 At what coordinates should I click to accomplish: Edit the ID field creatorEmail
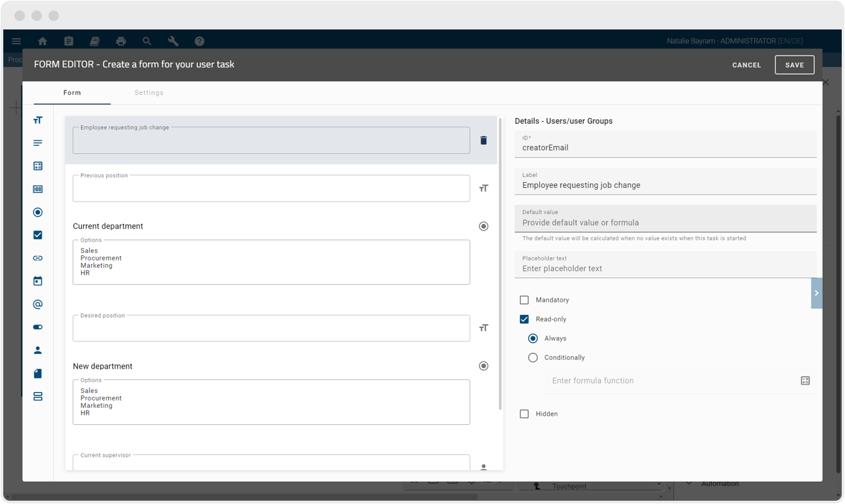click(x=666, y=144)
